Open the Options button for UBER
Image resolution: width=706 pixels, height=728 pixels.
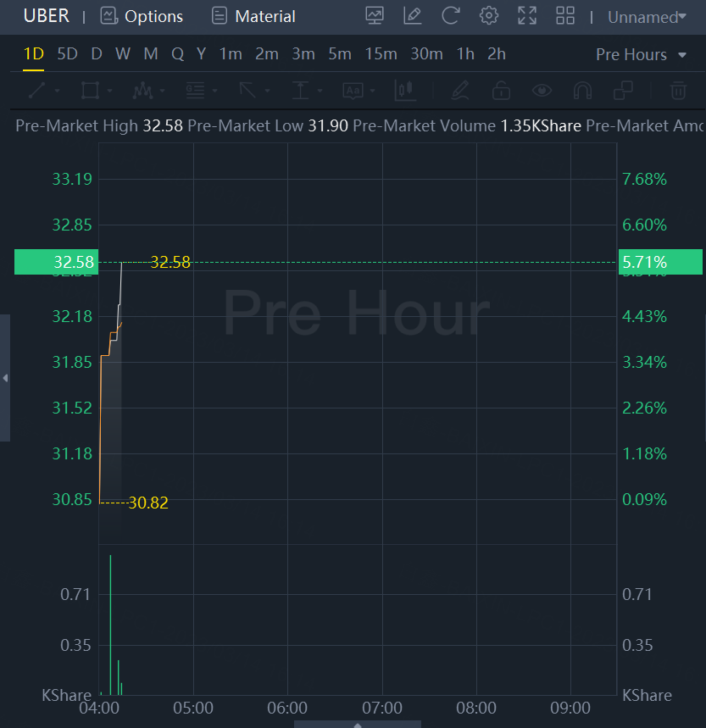click(142, 16)
